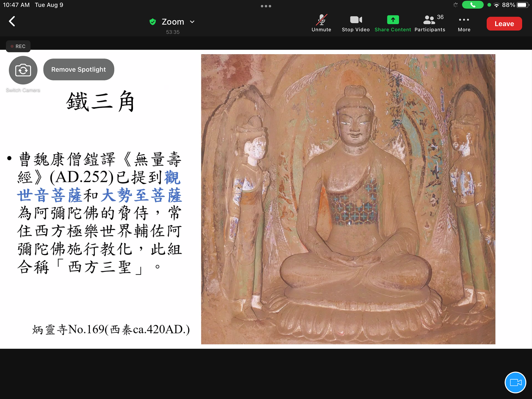
Task: Open Share Content
Action: click(x=393, y=23)
